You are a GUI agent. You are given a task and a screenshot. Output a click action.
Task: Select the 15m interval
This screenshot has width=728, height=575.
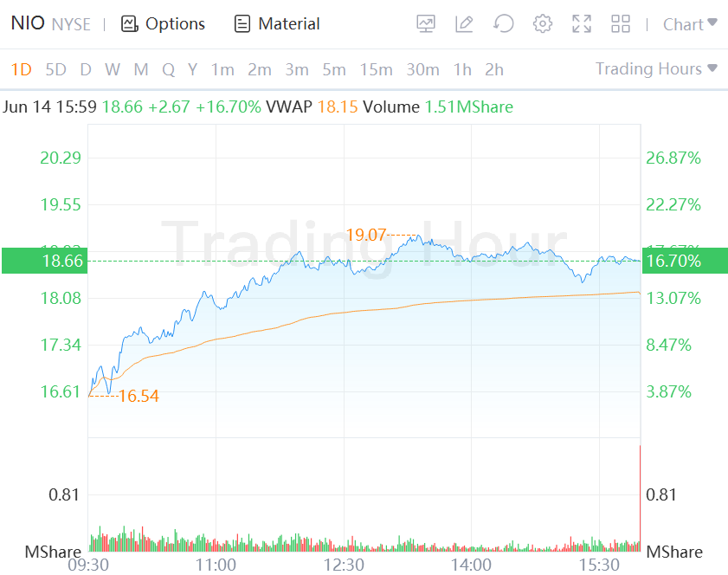376,70
